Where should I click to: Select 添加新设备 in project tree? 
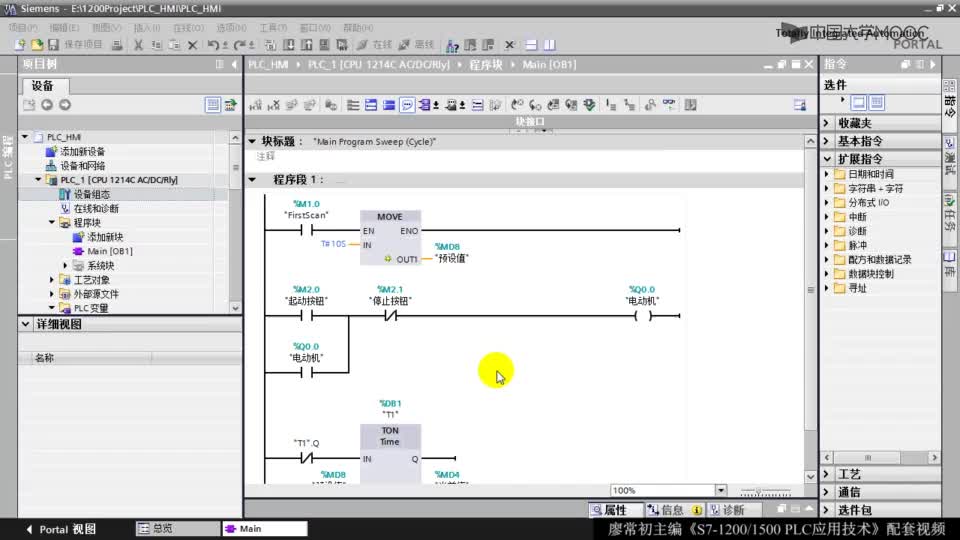tap(83, 151)
